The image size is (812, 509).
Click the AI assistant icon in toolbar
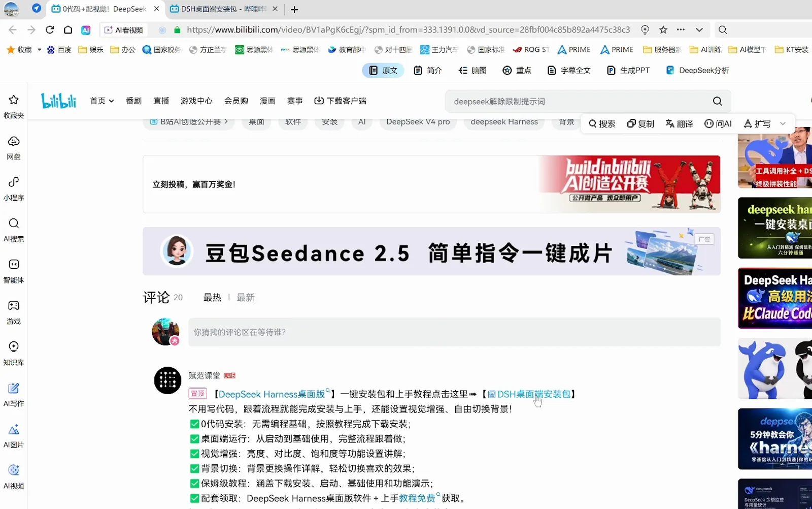[x=86, y=30]
